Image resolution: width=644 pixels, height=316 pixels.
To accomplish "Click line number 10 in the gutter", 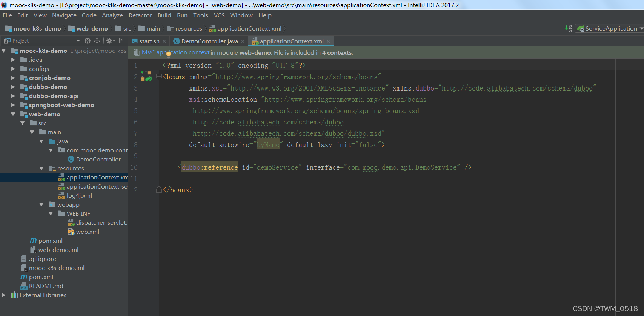I will (x=134, y=167).
